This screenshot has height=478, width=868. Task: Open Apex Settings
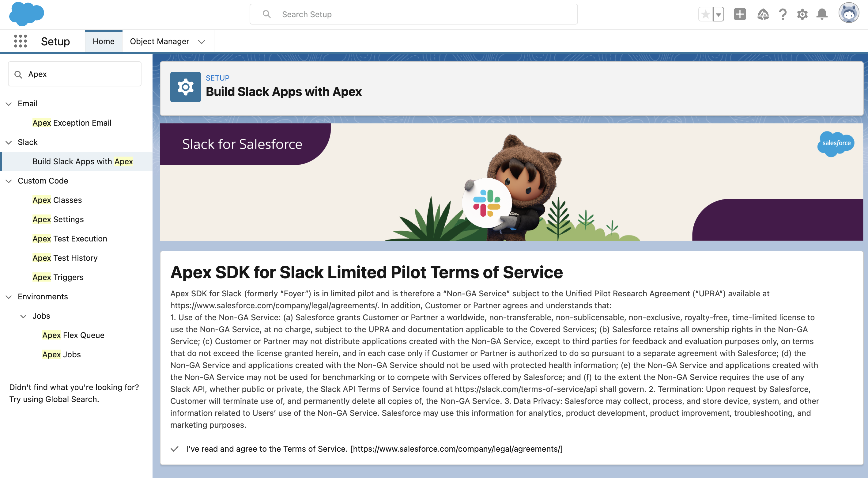58,219
